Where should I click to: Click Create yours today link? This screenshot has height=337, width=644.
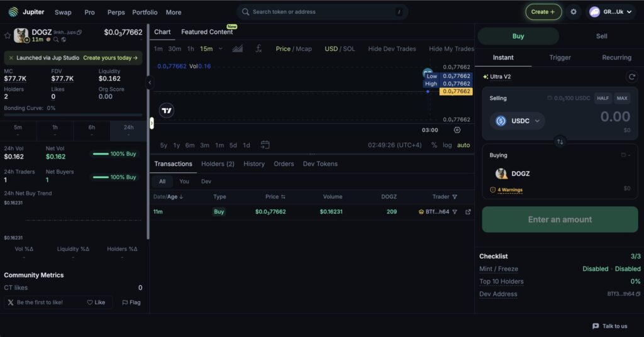pyautogui.click(x=110, y=58)
